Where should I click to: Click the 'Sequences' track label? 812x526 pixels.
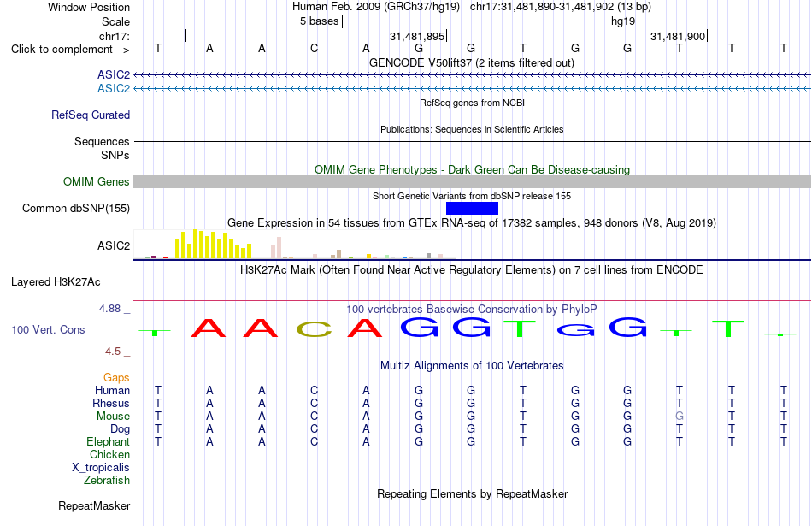pyautogui.click(x=102, y=141)
